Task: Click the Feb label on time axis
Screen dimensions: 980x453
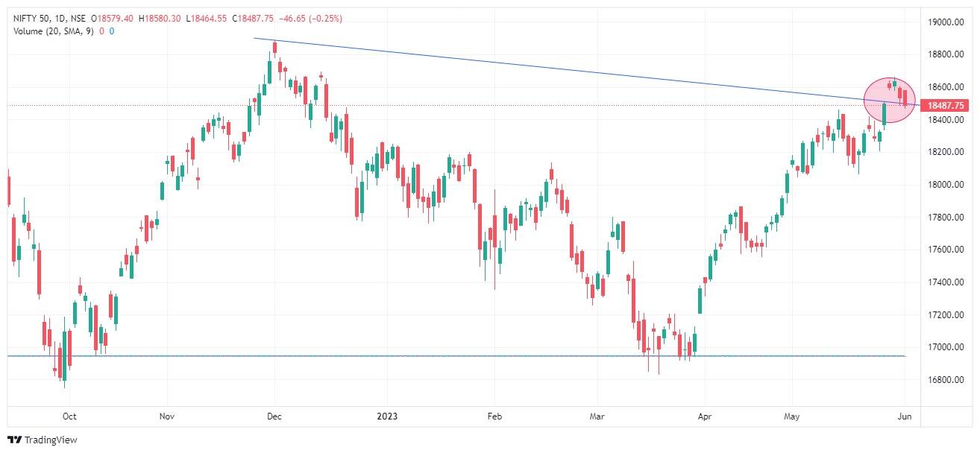Action: [x=491, y=416]
